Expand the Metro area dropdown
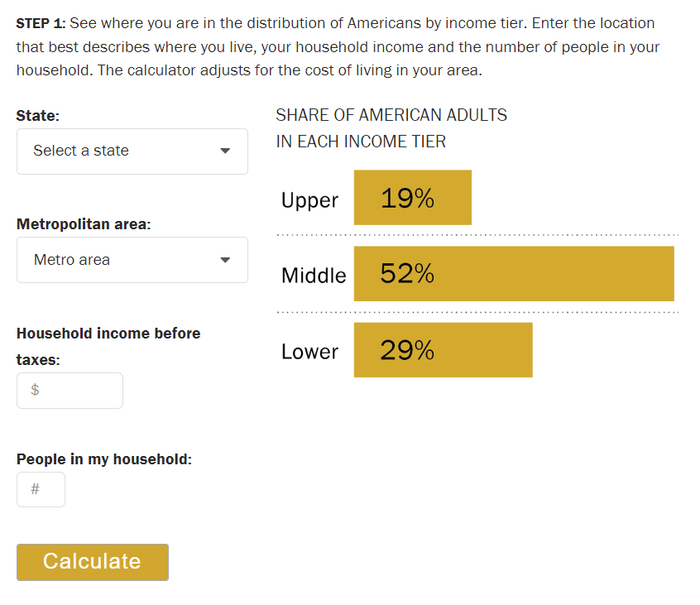Screen dimensions: 700x605 tap(131, 260)
